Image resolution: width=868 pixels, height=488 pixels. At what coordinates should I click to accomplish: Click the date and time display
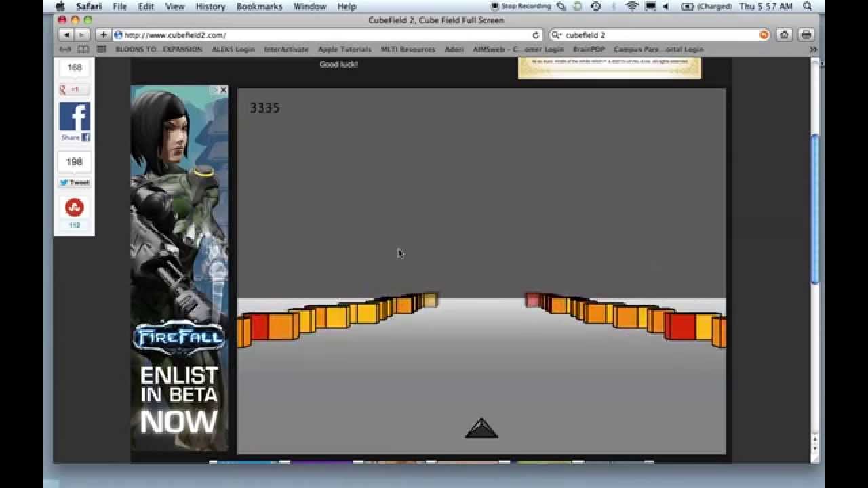point(766,7)
